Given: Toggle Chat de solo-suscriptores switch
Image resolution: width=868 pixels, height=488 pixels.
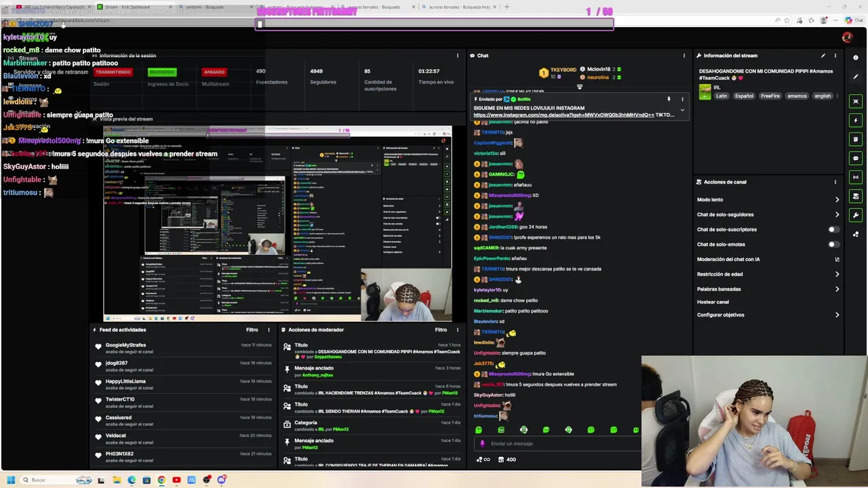Looking at the screenshot, I should [x=833, y=229].
